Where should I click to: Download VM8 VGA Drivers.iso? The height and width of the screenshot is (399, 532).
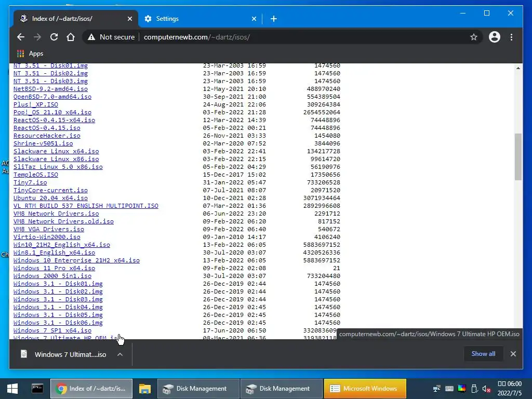(x=48, y=229)
